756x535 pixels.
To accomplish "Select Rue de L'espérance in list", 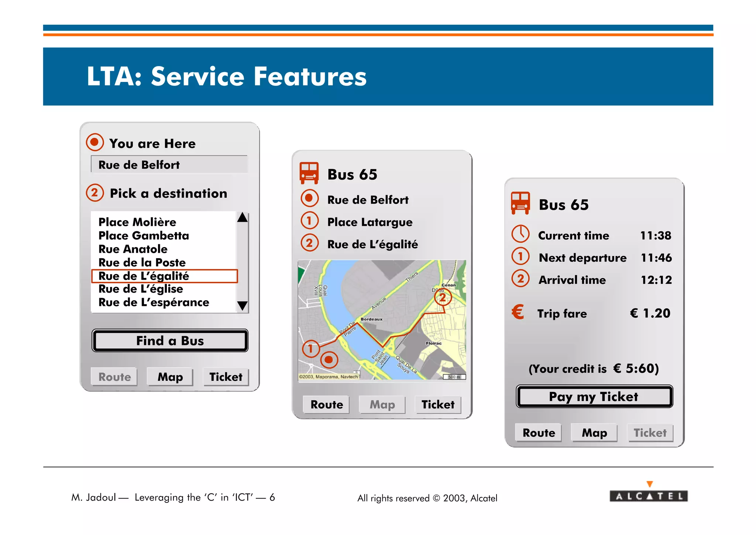I will point(154,303).
